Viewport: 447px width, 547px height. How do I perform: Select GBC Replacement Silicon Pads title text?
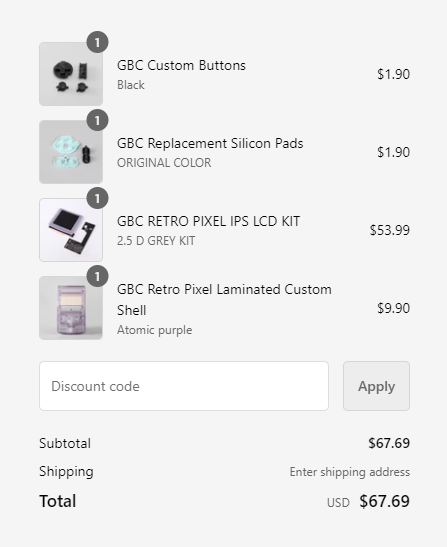pos(210,143)
